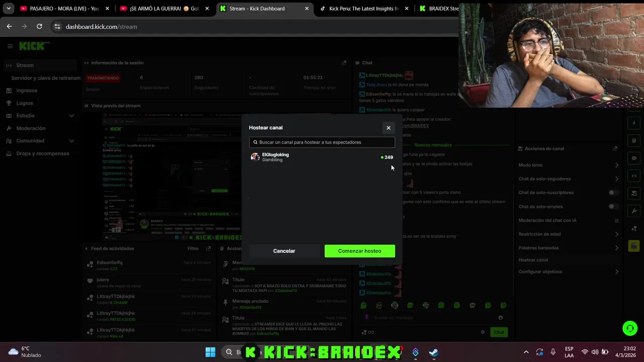Go back in browser
644x362 pixels.
tap(9, 27)
